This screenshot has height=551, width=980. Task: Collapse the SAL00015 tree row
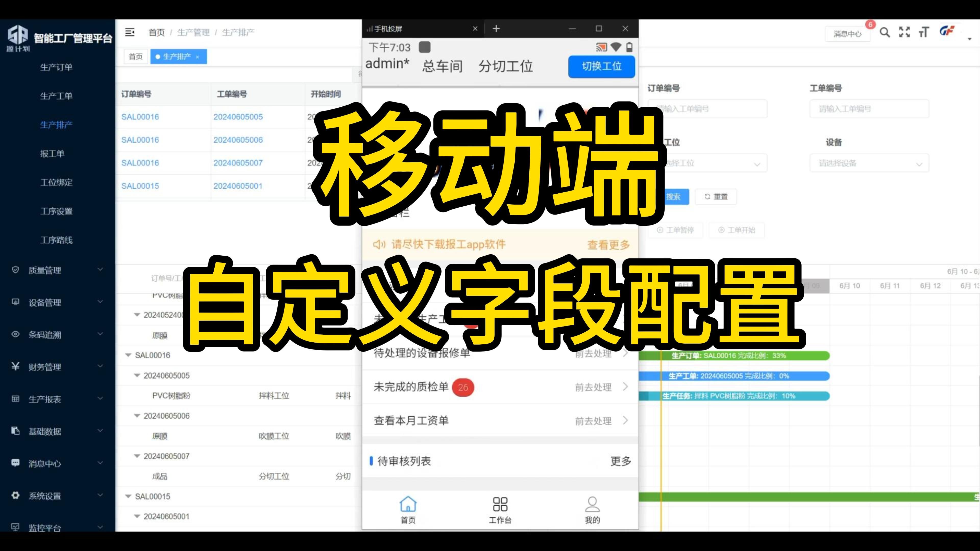(x=128, y=496)
